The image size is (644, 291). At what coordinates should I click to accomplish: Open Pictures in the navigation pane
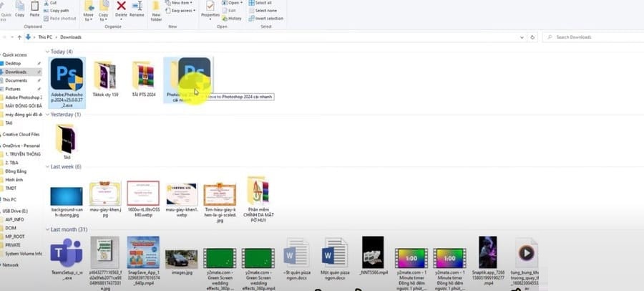click(x=13, y=89)
